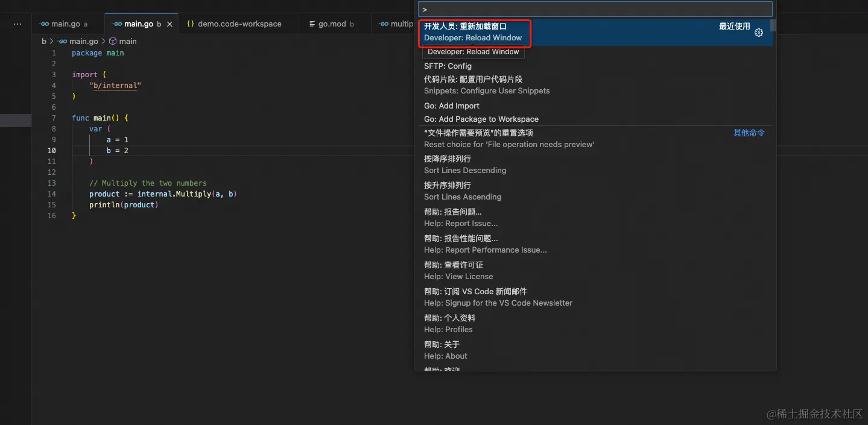Open the gear settings for Reload Window command
The image size is (868, 425).
[759, 33]
